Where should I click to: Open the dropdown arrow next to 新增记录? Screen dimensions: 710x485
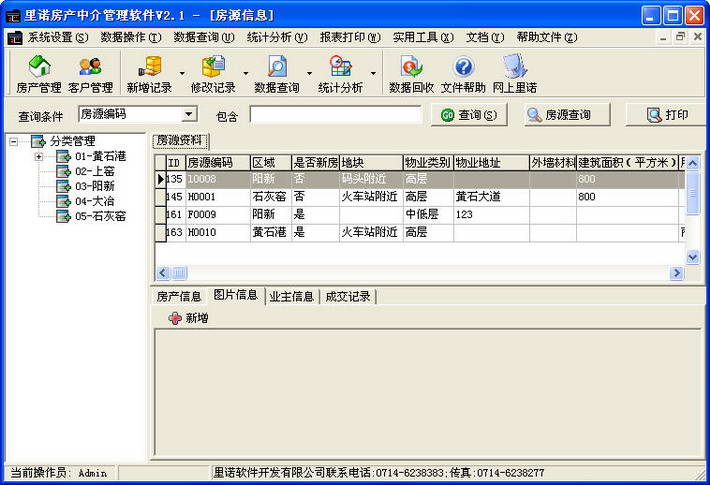coord(182,73)
